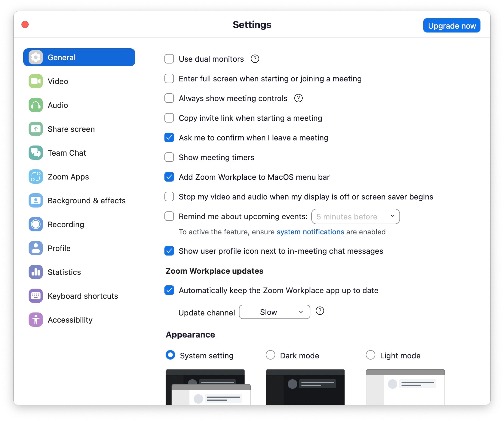Select System setting appearance radio

pos(170,355)
